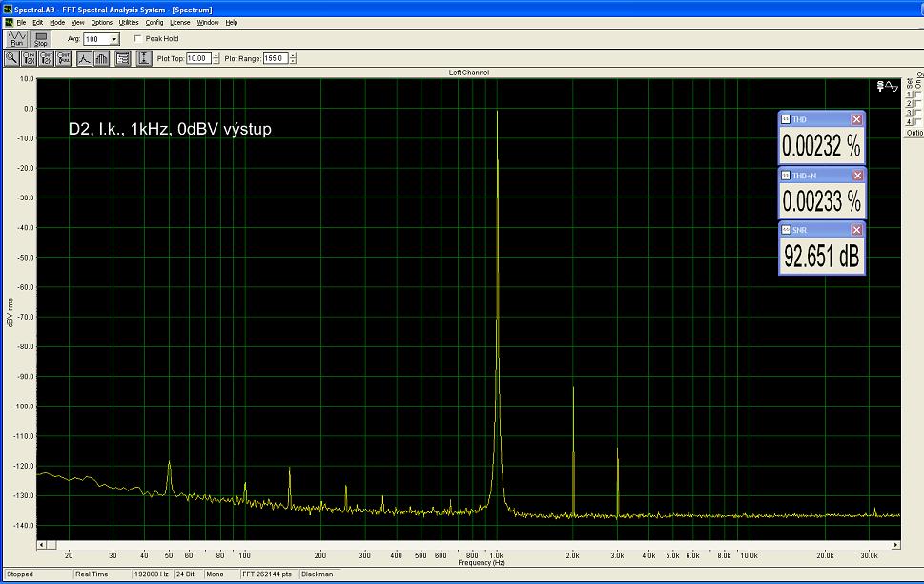The height and width of the screenshot is (584, 924).
Task: Open the Edit menu
Action: point(38,22)
